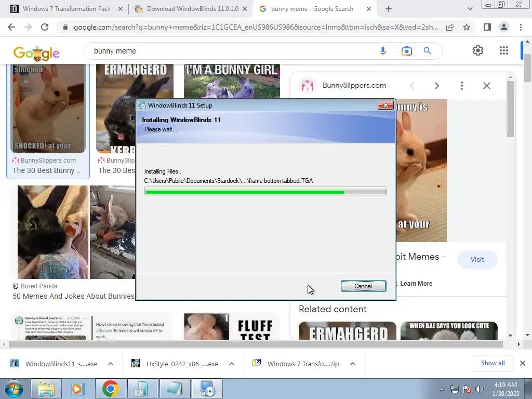Image resolution: width=532 pixels, height=399 pixels.
Task: Start a voice search with the microphone
Action: coord(383,51)
